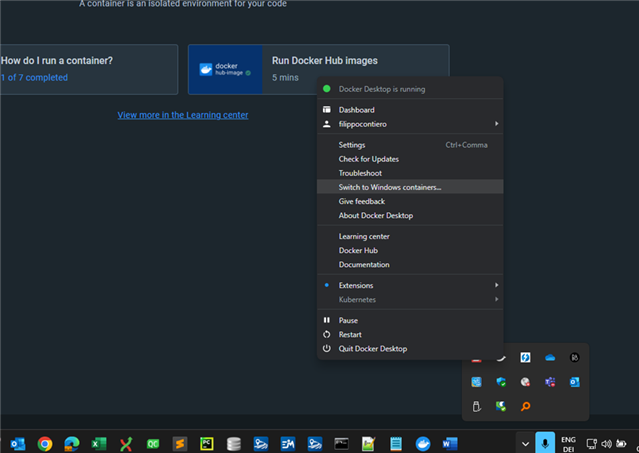
Task: Click green-blue phone icon with checkmark
Action: click(x=501, y=406)
